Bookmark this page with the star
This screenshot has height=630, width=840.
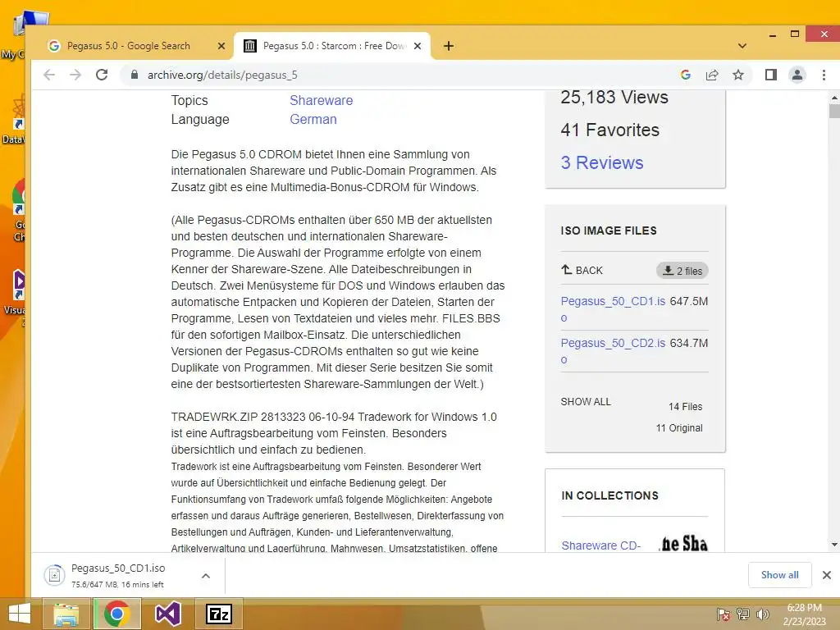pos(738,75)
